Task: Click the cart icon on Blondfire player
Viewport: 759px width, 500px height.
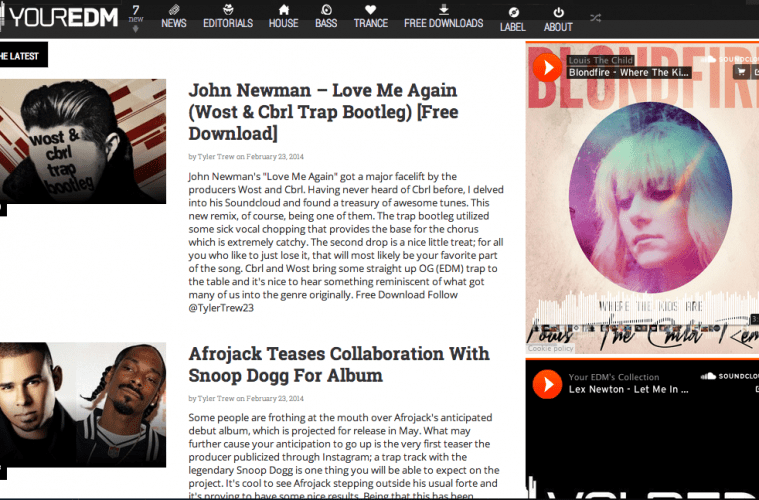Action: pyautogui.click(x=741, y=72)
